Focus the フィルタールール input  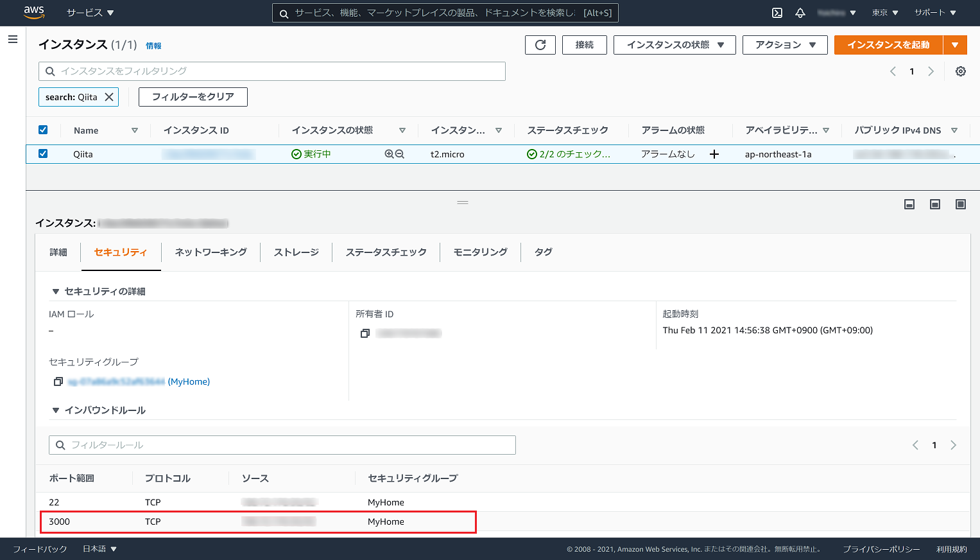[282, 445]
